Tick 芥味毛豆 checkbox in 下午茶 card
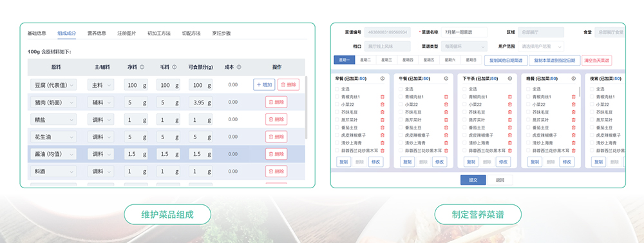This screenshot has height=243, width=644. pos(464,112)
